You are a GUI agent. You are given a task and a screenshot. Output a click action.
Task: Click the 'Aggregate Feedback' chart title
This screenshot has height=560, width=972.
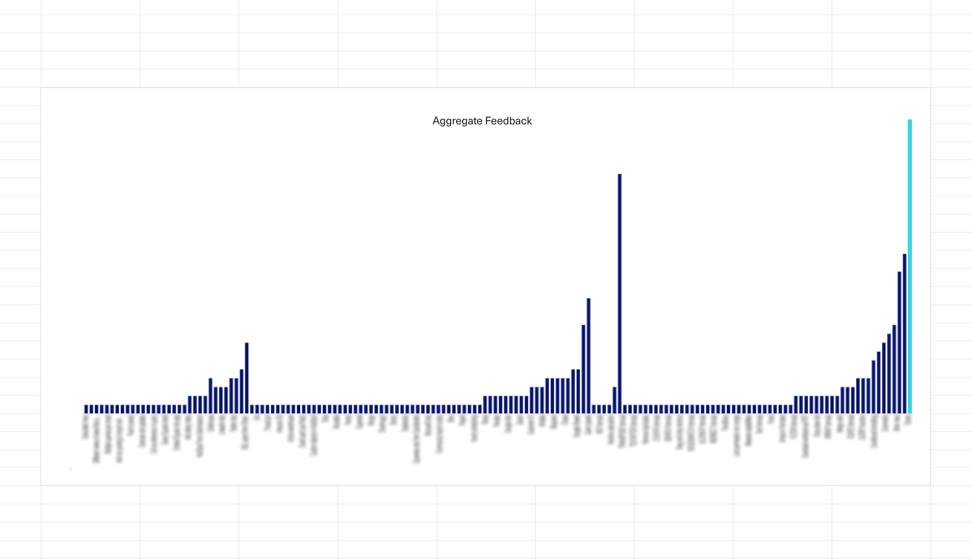click(482, 121)
